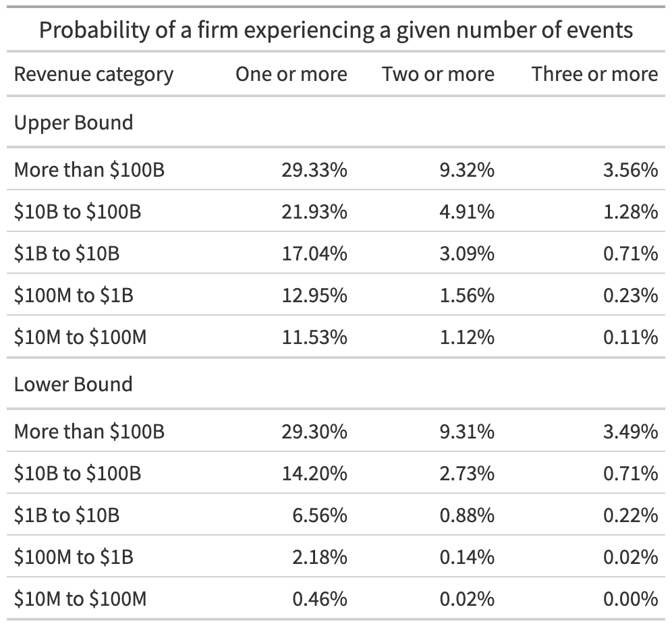Select the 14.20% cell

tap(314, 474)
